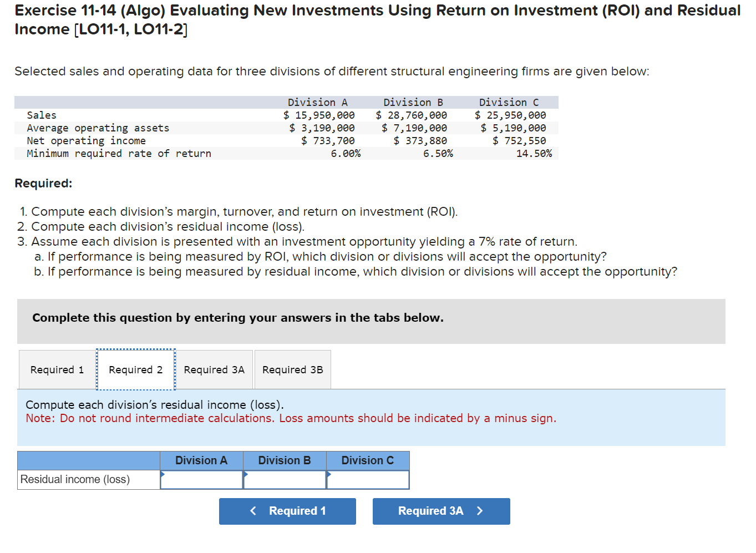Switch to the Required 3A tab
Image resolution: width=756 pixels, height=553 pixels.
pyautogui.click(x=214, y=369)
